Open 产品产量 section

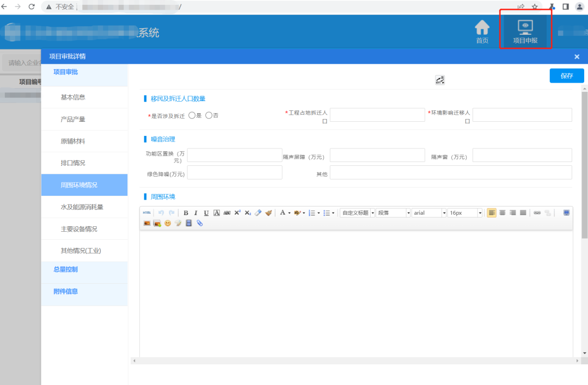coord(84,120)
